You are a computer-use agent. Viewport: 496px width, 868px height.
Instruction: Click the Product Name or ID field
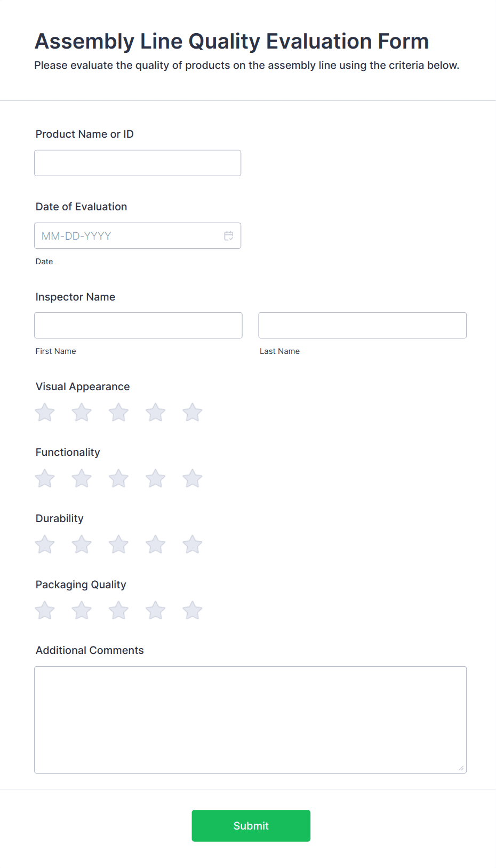[138, 163]
